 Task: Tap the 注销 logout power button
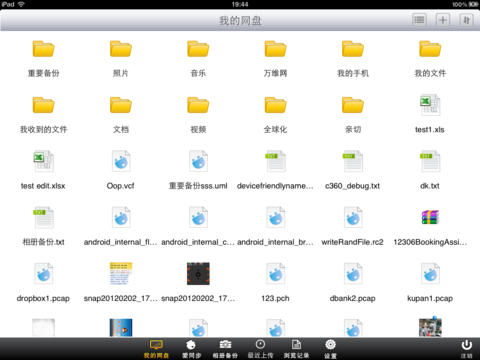coord(466,349)
